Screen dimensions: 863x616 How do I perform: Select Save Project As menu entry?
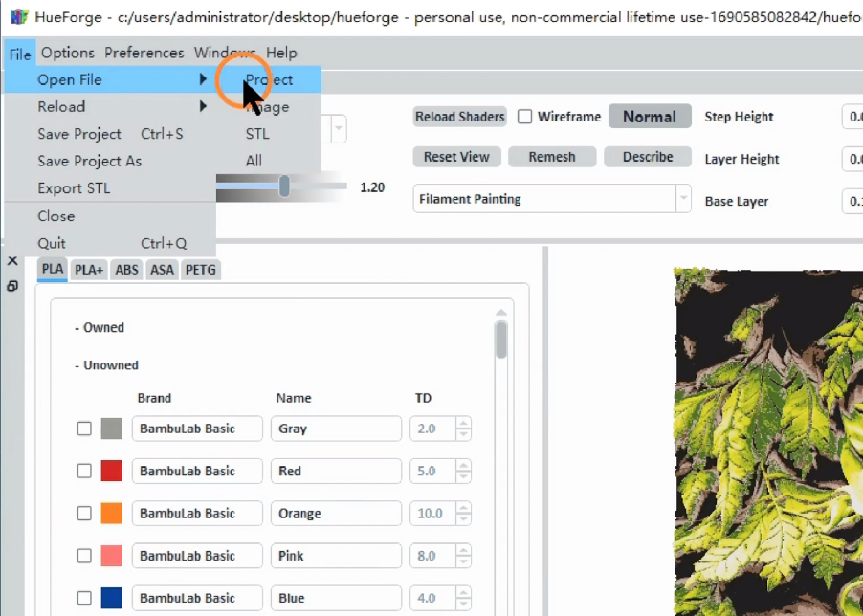coord(89,161)
